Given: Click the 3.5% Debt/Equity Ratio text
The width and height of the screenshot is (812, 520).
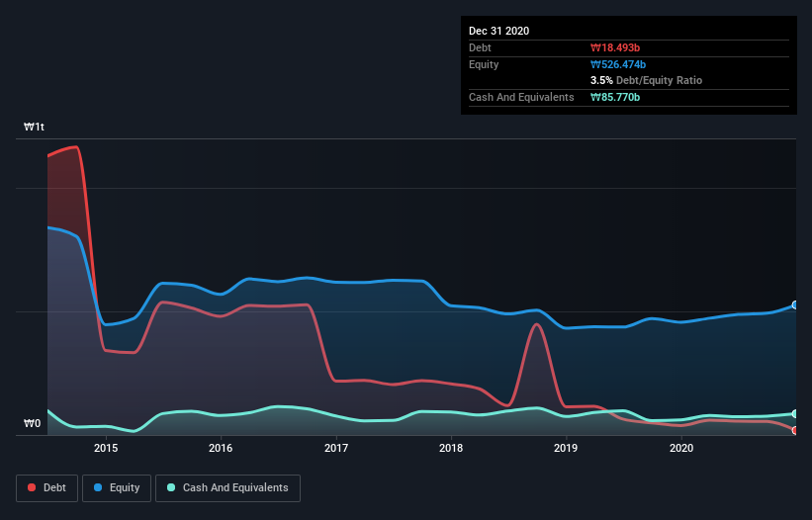Looking at the screenshot, I should pos(646,81).
